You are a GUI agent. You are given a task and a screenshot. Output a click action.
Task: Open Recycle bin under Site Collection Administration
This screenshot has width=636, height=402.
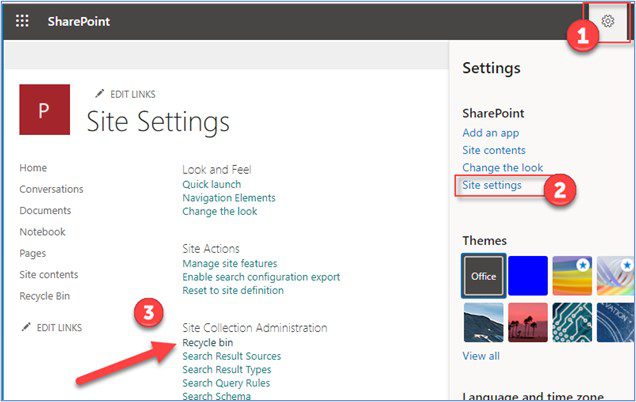[208, 343]
